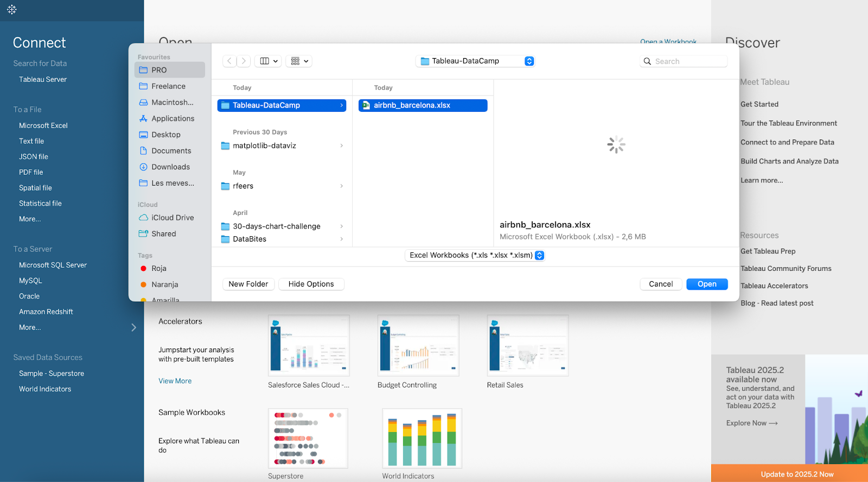The image size is (868, 482).
Task: Click the Hide Options button
Action: 311,284
